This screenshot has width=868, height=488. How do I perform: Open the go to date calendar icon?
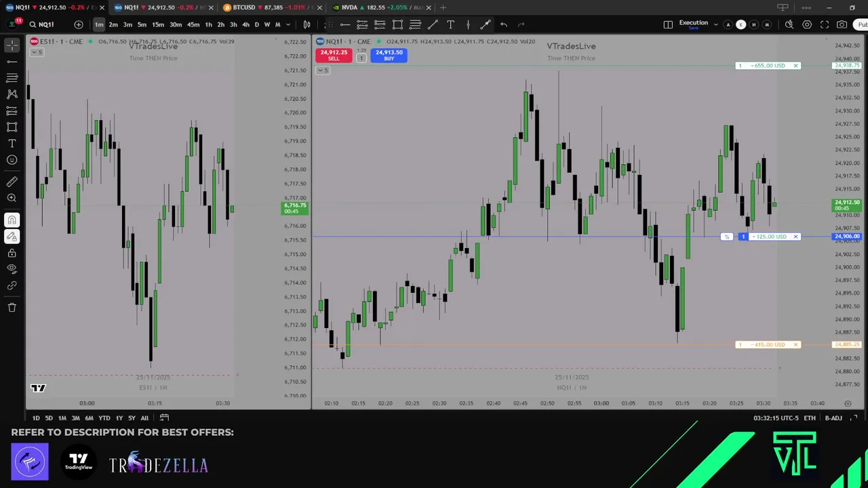(x=164, y=418)
